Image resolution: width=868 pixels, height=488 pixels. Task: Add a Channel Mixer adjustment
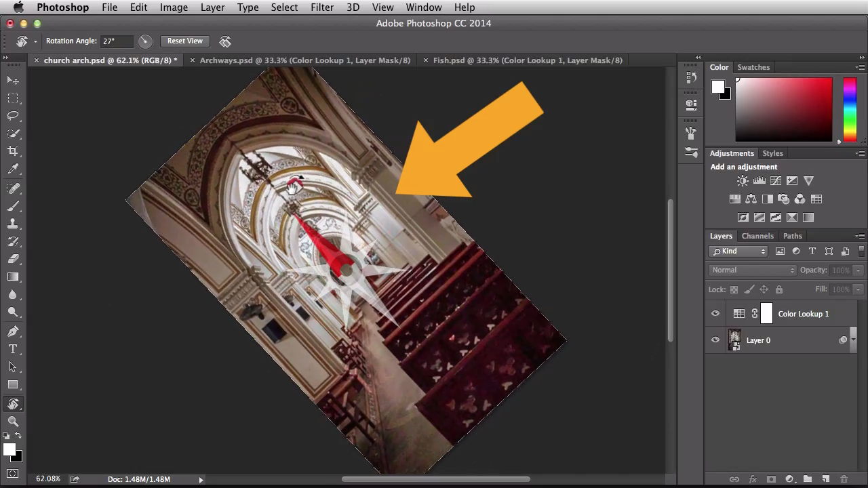(x=800, y=199)
